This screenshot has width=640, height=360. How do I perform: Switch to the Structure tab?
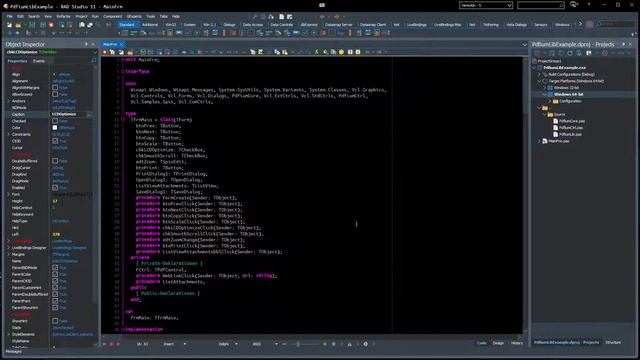point(613,342)
